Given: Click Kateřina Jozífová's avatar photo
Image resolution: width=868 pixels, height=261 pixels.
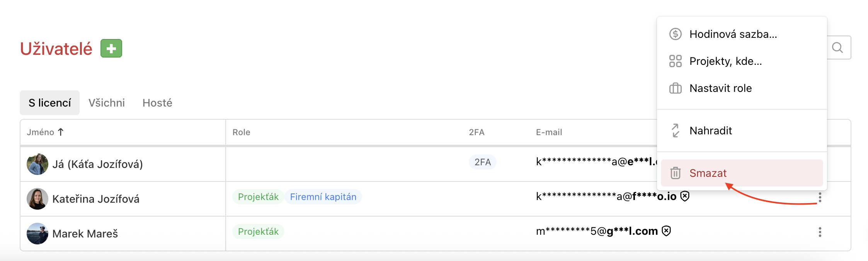Looking at the screenshot, I should (x=37, y=198).
